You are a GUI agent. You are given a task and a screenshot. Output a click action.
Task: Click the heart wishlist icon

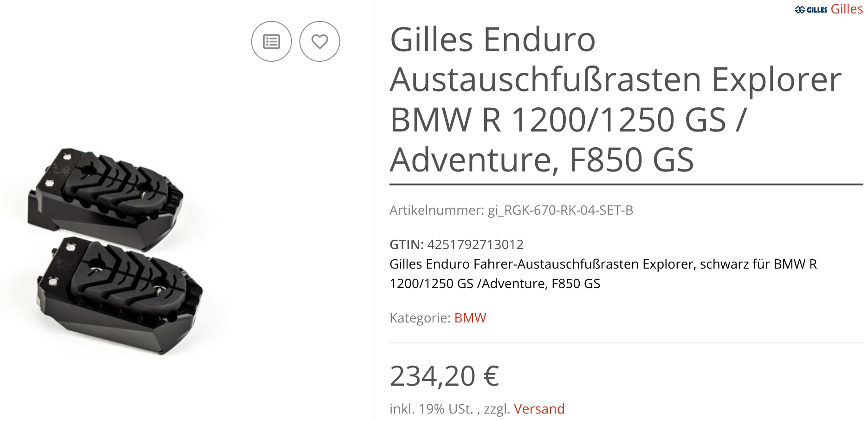[320, 41]
